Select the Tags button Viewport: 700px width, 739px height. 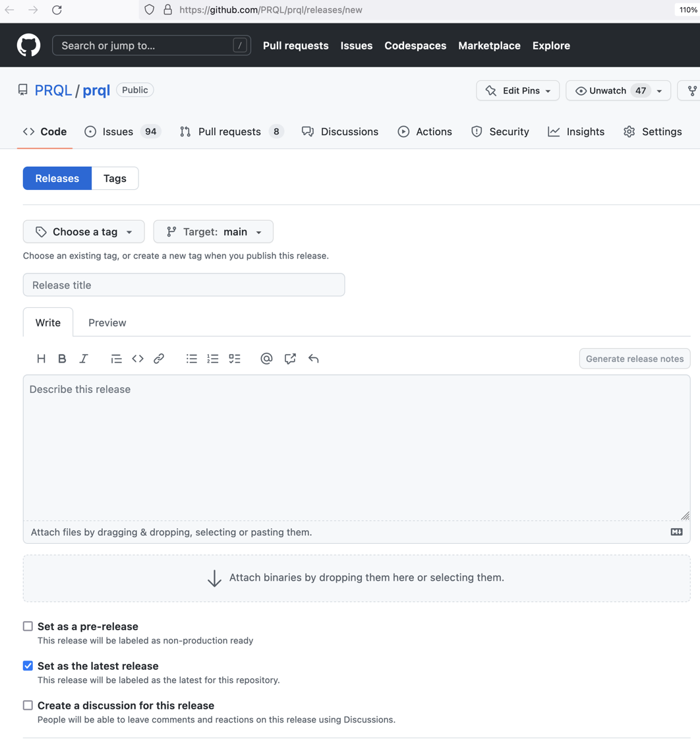click(115, 178)
